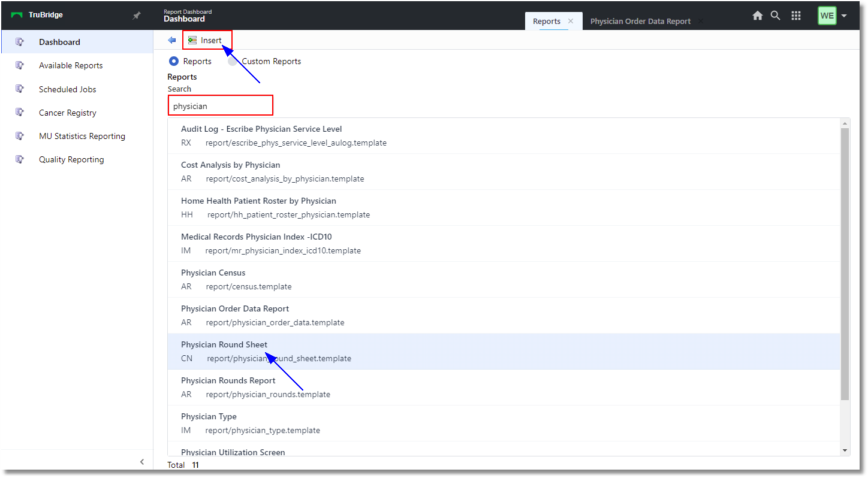Click the Search field containing physician

pos(221,105)
